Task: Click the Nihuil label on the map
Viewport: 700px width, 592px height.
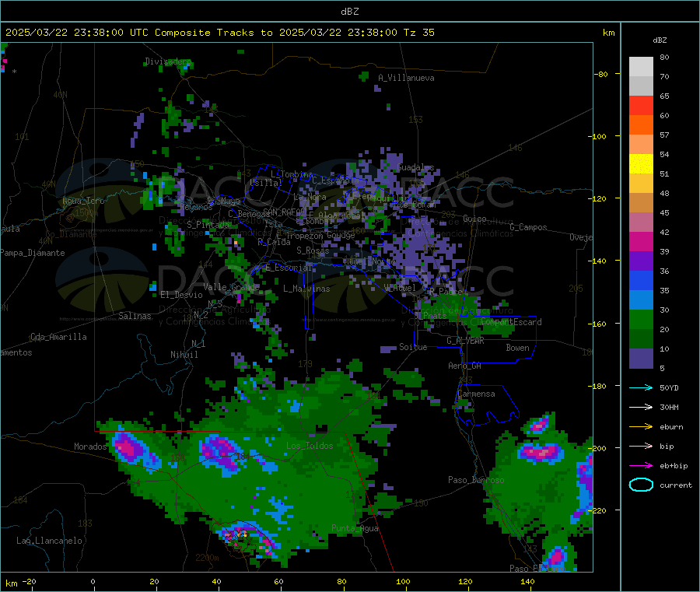Action: click(x=184, y=355)
